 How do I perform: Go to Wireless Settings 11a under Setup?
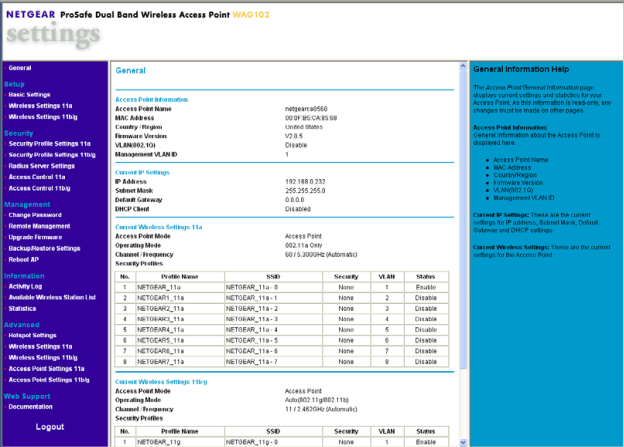(x=40, y=106)
